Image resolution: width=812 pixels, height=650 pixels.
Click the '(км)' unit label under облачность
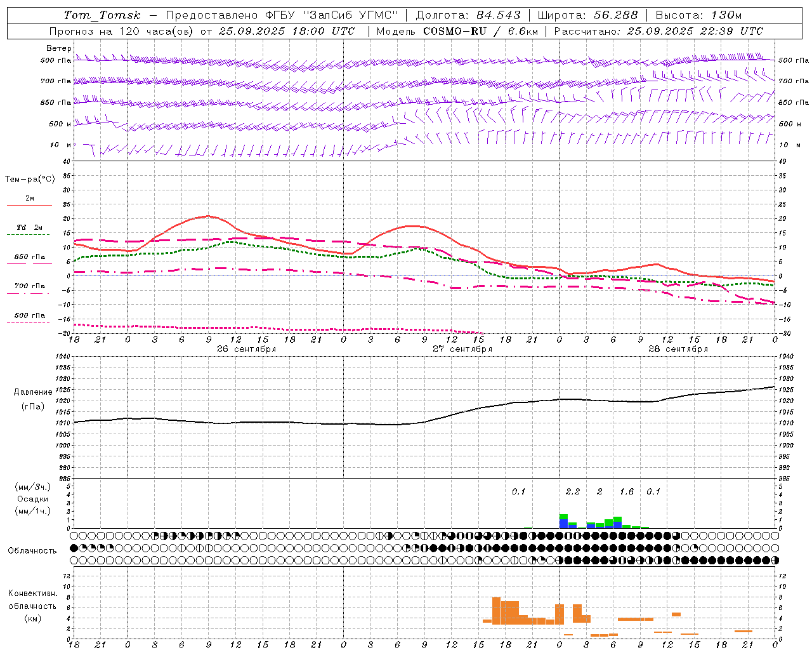coord(33,618)
